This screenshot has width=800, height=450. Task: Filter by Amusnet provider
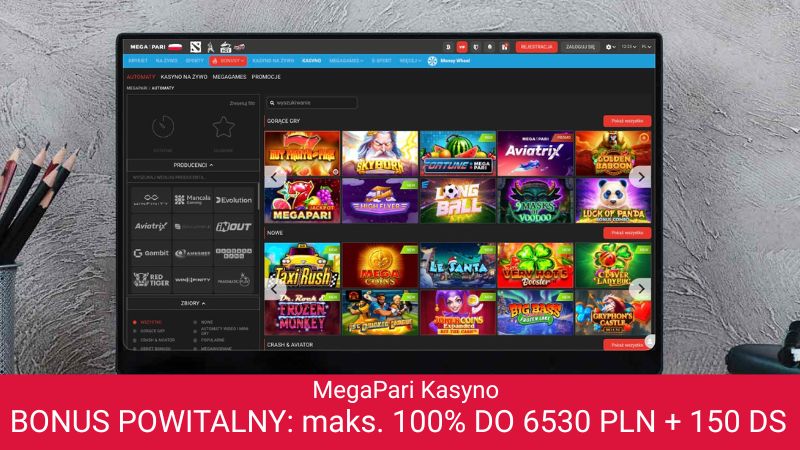pos(192,253)
